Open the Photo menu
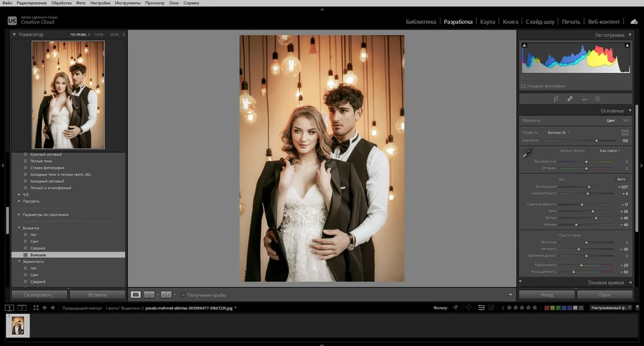This screenshot has height=346, width=644. [80, 3]
